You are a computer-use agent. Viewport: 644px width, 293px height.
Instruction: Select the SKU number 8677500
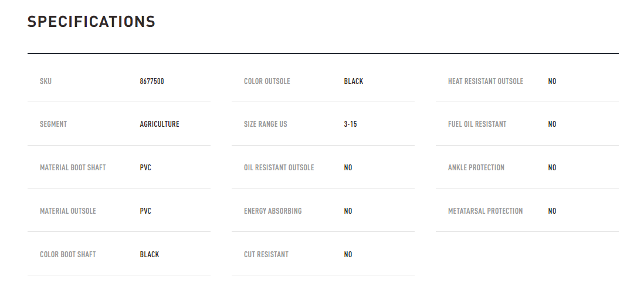152,82
